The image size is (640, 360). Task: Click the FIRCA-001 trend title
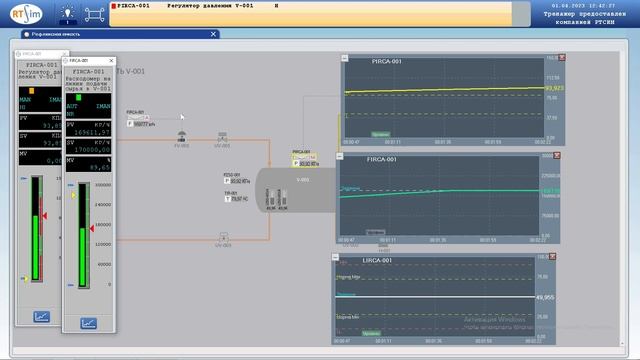[x=382, y=159]
